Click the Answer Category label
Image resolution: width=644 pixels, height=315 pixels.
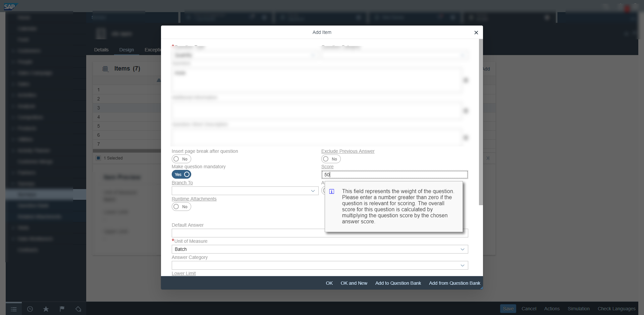(190, 257)
